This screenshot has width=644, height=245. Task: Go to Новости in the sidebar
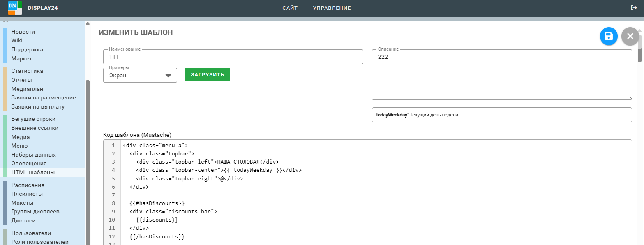(23, 32)
